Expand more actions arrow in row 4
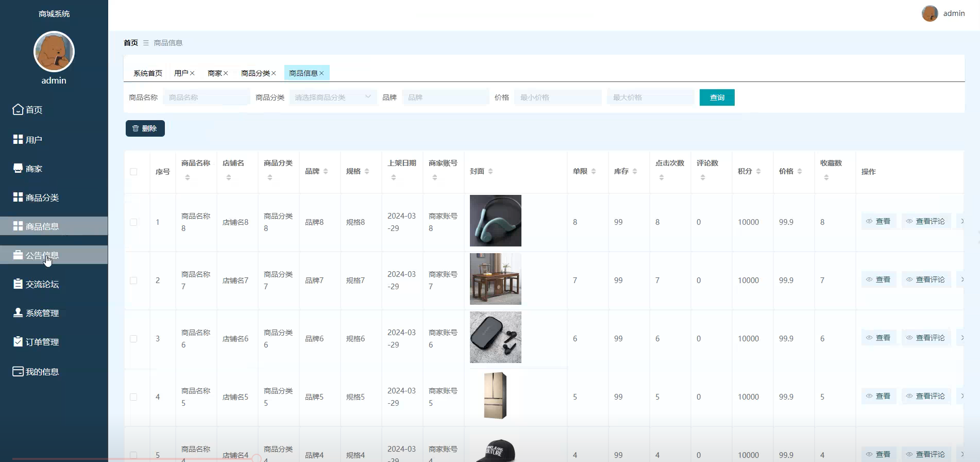Screen dimensions: 980x462 click(x=961, y=396)
